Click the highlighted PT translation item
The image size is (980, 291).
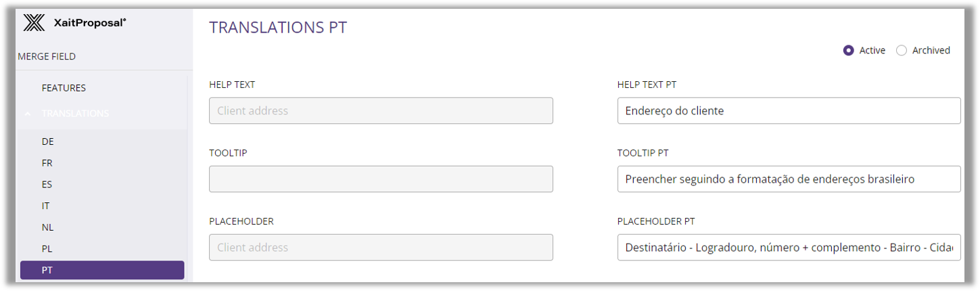pos(102,270)
